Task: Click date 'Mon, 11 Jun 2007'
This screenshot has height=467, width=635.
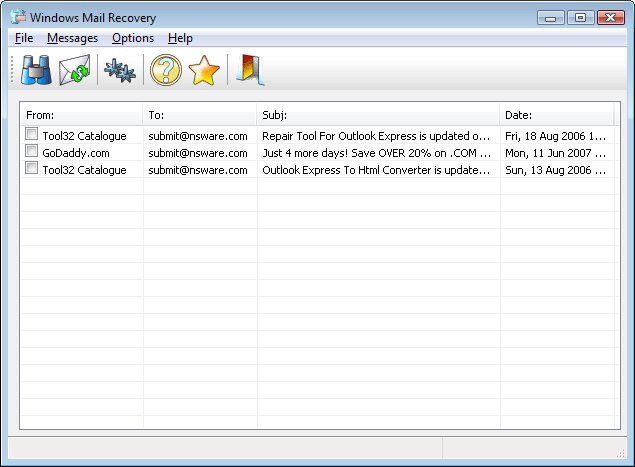Action: [x=555, y=153]
